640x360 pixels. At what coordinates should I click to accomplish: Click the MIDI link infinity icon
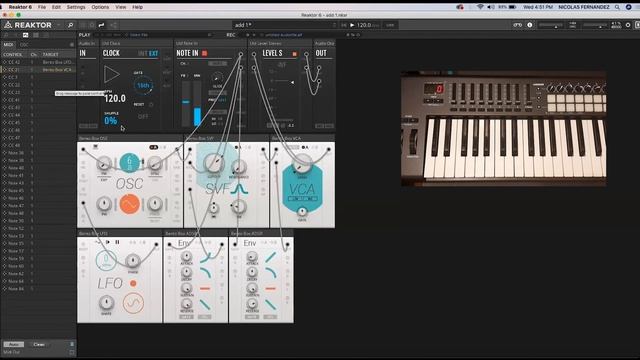517,25
